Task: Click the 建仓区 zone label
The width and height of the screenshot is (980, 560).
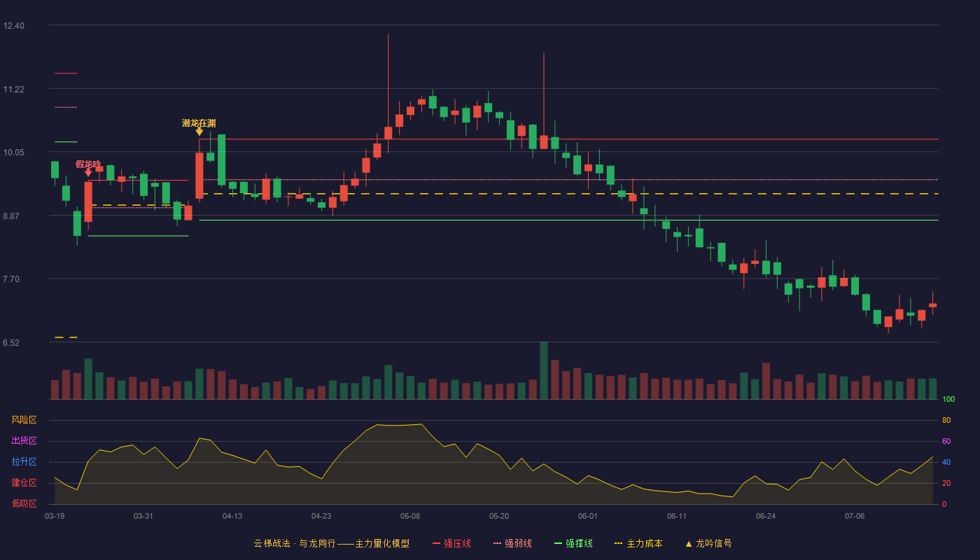Action: [24, 483]
